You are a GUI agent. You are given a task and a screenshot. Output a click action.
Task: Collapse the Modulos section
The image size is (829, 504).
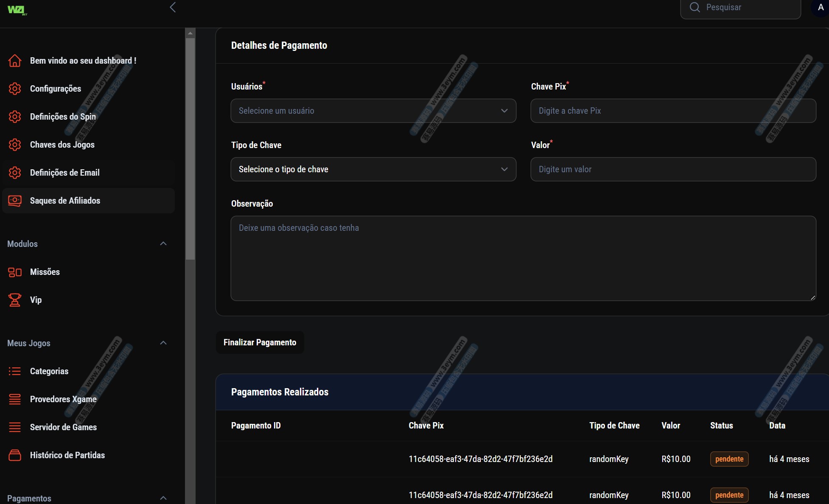163,244
